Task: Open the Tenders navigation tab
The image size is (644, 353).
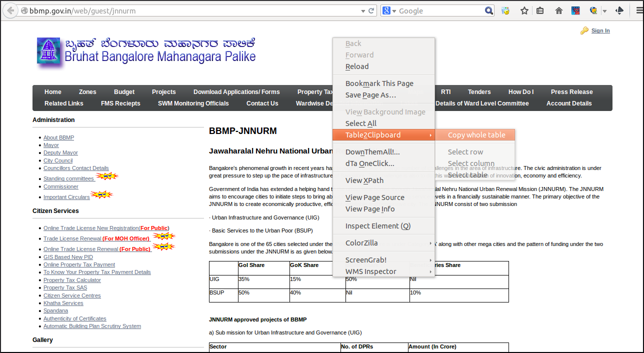Action: 479,92
